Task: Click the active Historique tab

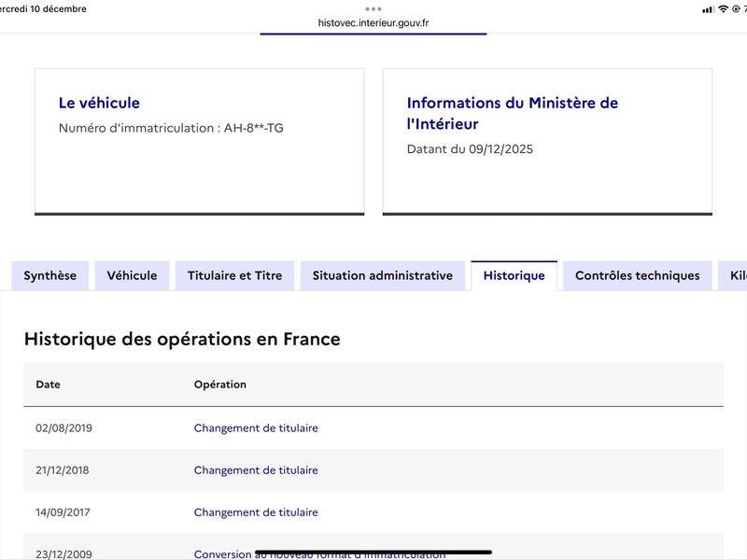Action: point(514,275)
